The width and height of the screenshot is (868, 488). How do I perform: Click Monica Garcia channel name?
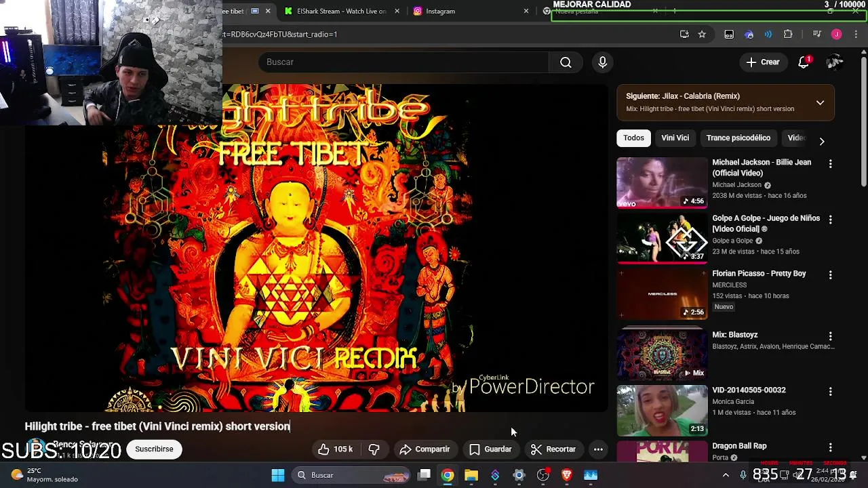(733, 401)
